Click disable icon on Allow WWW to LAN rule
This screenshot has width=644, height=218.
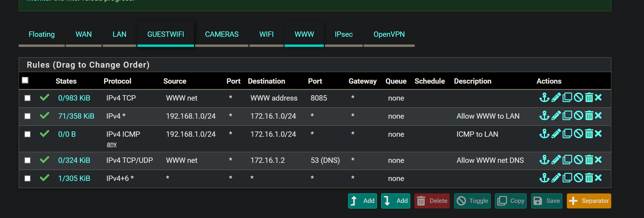point(578,116)
